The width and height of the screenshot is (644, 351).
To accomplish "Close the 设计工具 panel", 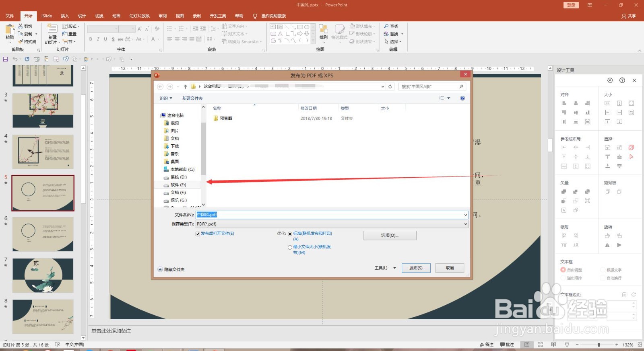I will click(x=634, y=80).
